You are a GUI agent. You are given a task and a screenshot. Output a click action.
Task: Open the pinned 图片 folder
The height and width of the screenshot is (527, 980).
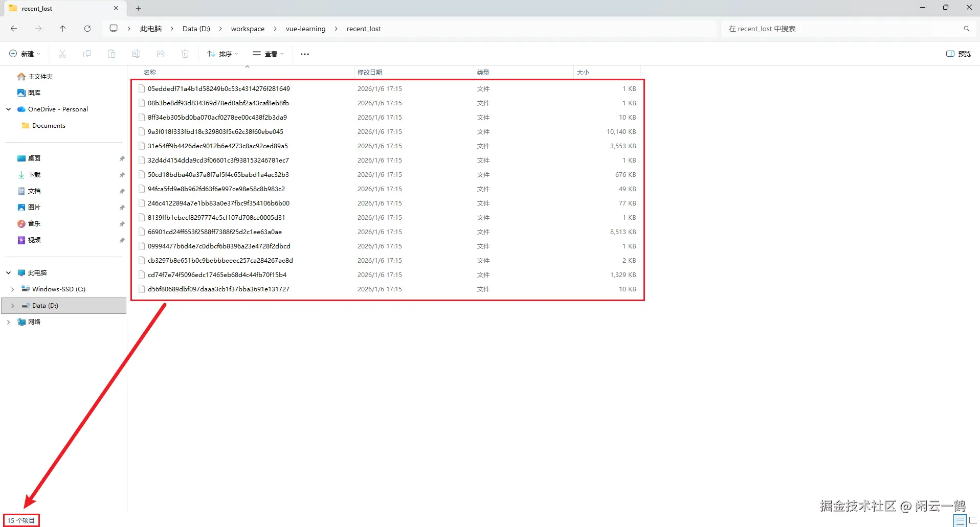34,207
